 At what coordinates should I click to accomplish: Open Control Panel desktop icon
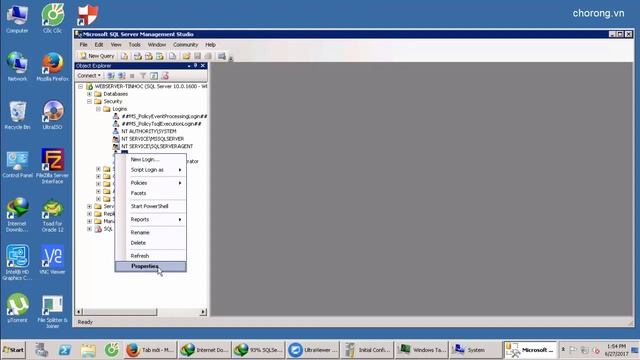[17, 164]
